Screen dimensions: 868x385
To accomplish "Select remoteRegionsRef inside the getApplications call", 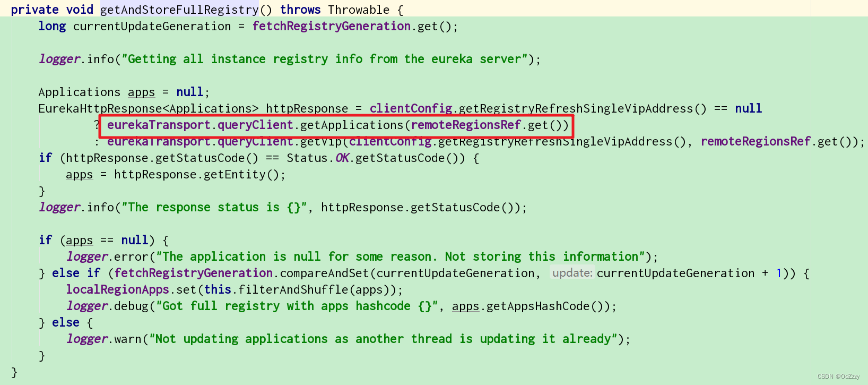I will 466,125.
